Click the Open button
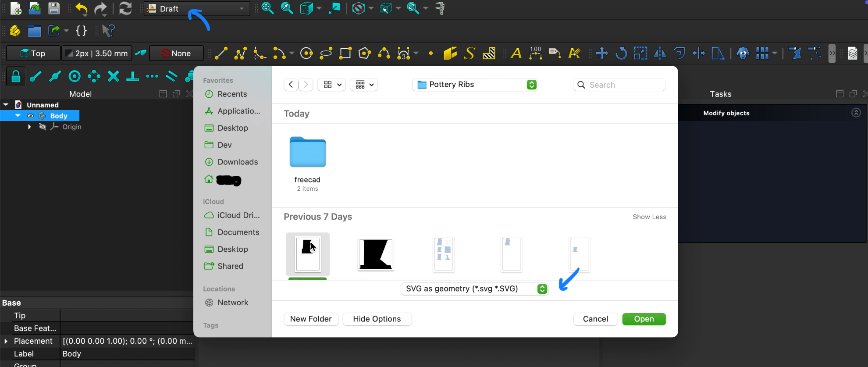The width and height of the screenshot is (868, 367). 644,319
